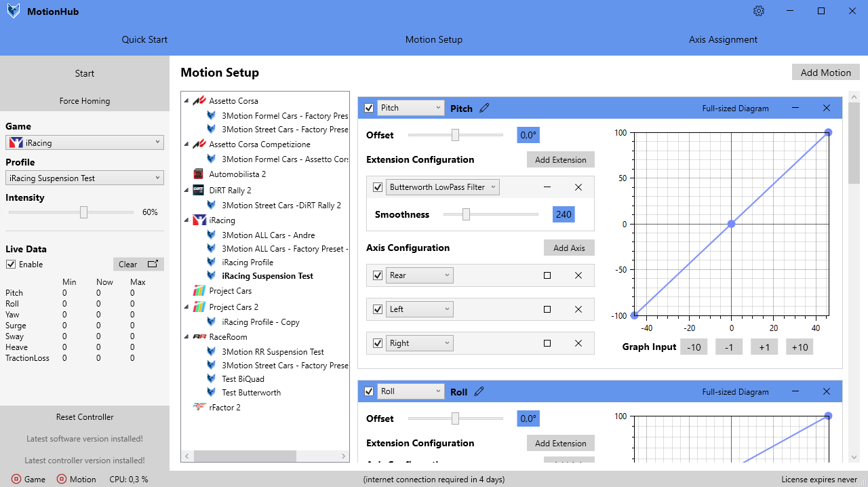The width and height of the screenshot is (868, 487).
Task: Click the pencil icon to rename Pitch
Action: [x=484, y=108]
